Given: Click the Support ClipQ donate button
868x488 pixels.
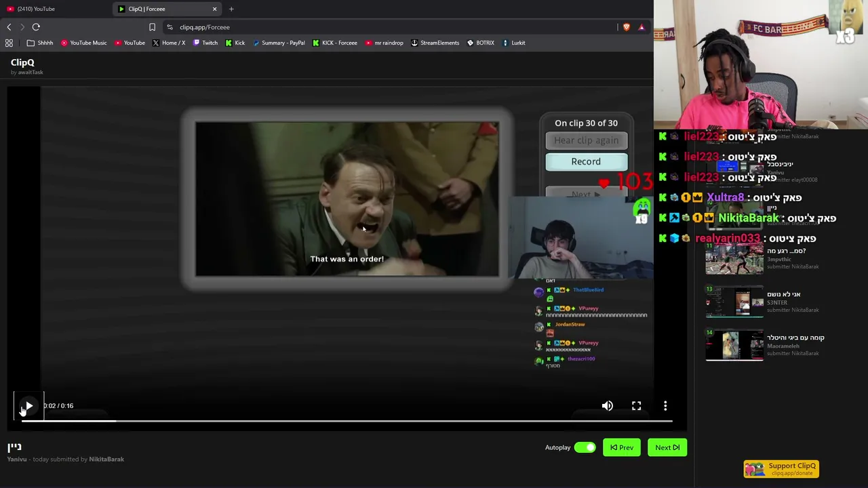Looking at the screenshot, I should pos(781,469).
